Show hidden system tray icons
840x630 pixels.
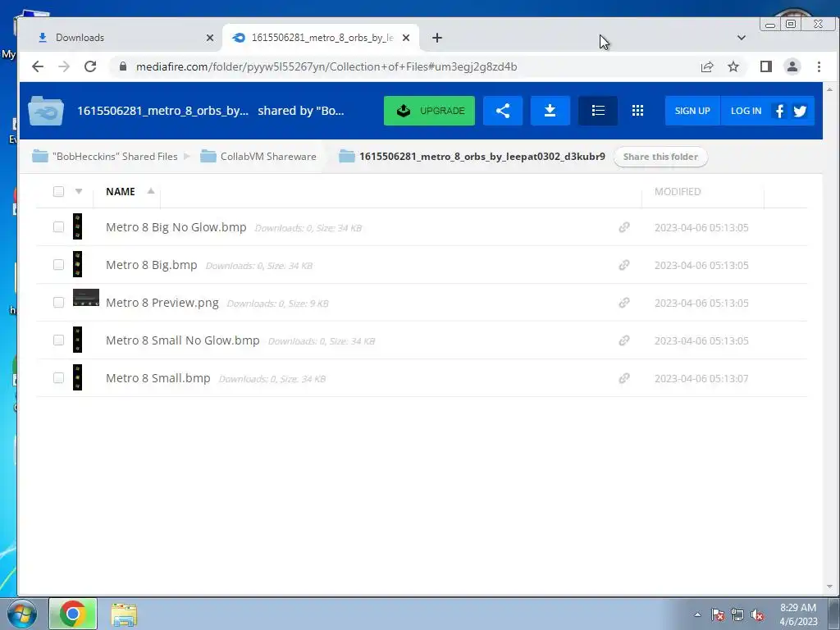(x=697, y=615)
